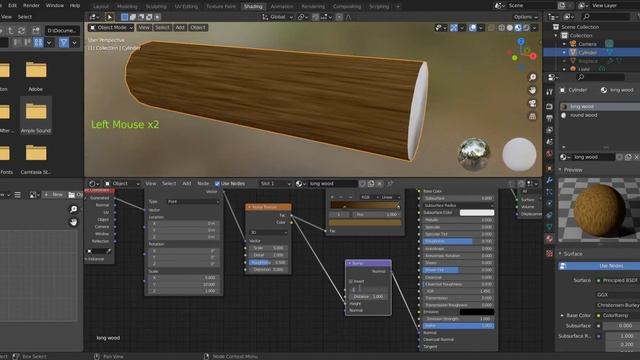Image resolution: width=640 pixels, height=360 pixels.
Task: Select the cursor/select box tool icon in viewport header
Action: 109,17
